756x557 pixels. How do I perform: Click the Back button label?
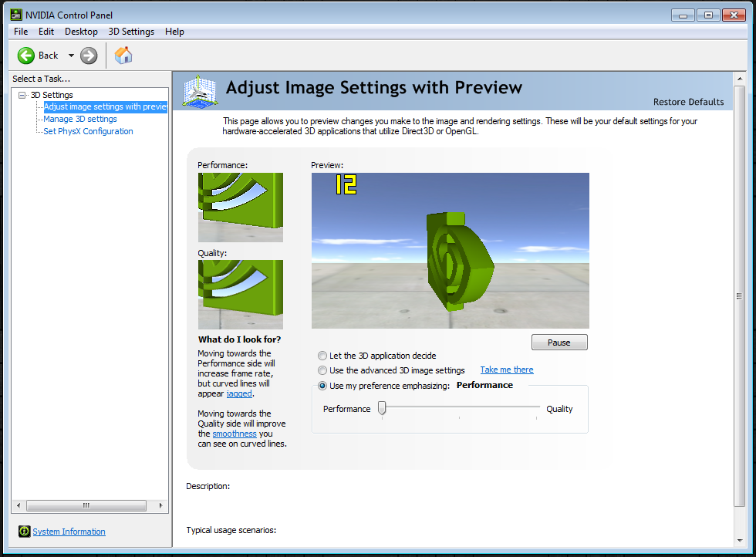[x=48, y=56]
